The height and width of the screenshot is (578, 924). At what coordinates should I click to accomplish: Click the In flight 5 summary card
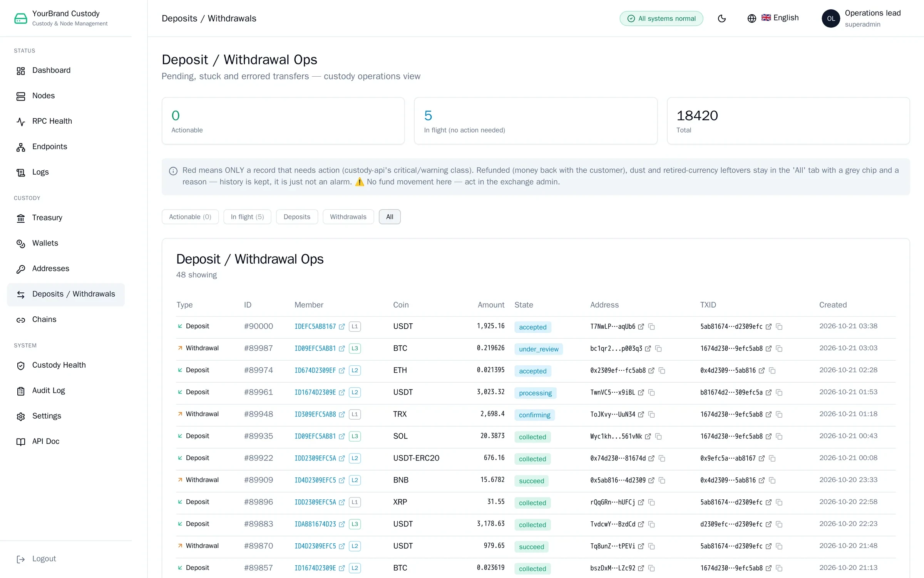536,121
